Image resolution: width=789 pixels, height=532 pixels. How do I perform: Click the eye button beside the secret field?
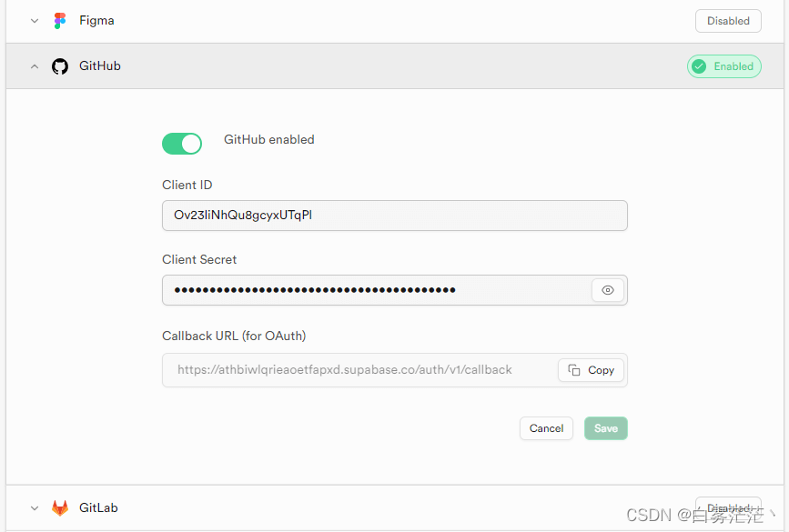pos(607,289)
